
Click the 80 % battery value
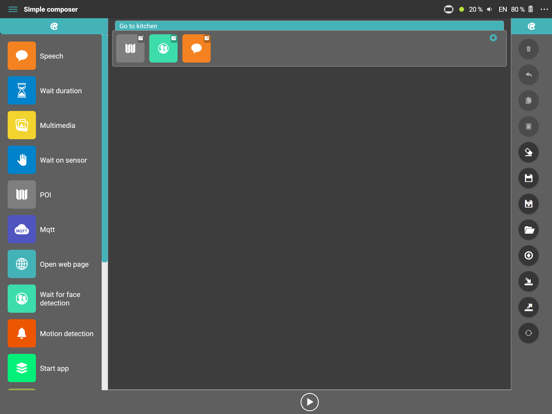pos(518,10)
